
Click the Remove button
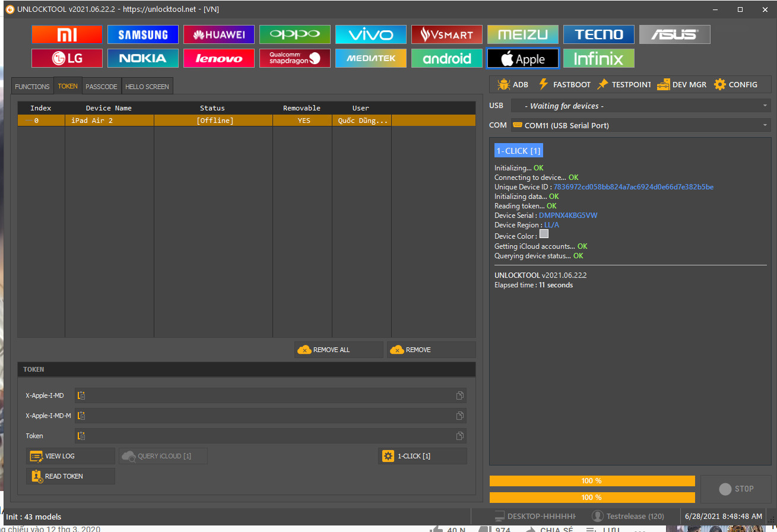[432, 350]
